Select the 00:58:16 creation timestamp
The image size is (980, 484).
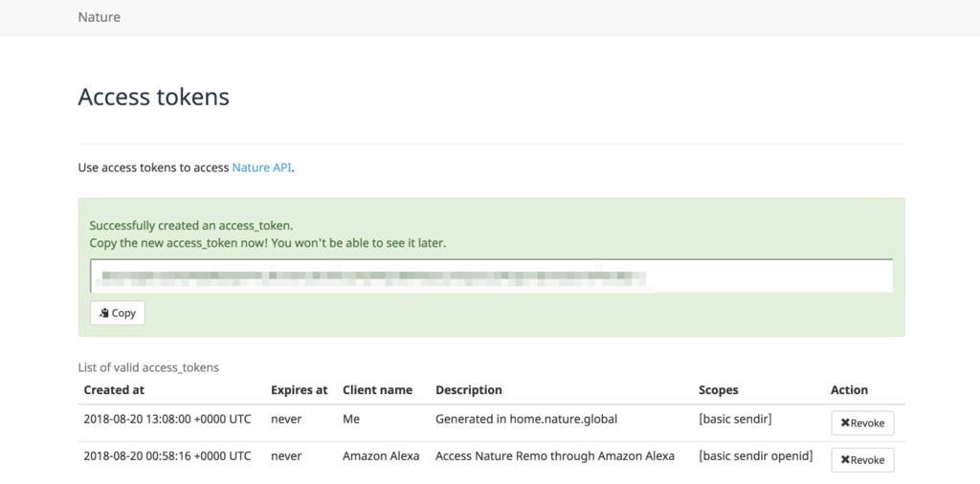coord(167,456)
